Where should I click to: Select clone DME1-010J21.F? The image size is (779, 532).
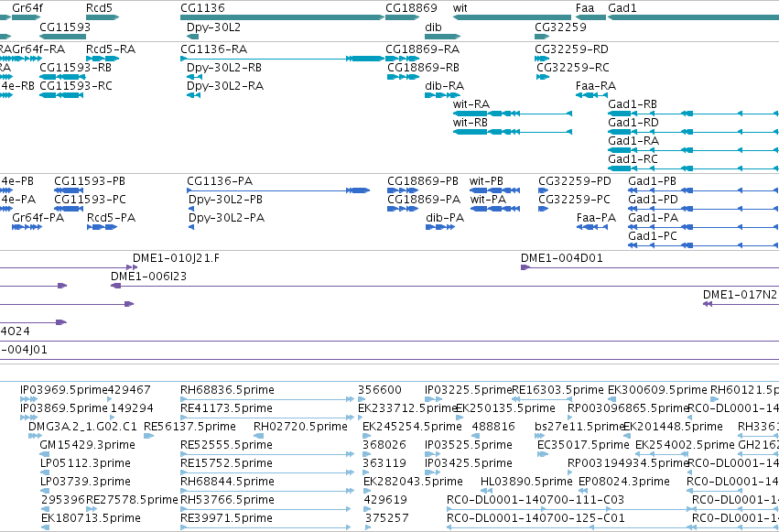(176, 258)
